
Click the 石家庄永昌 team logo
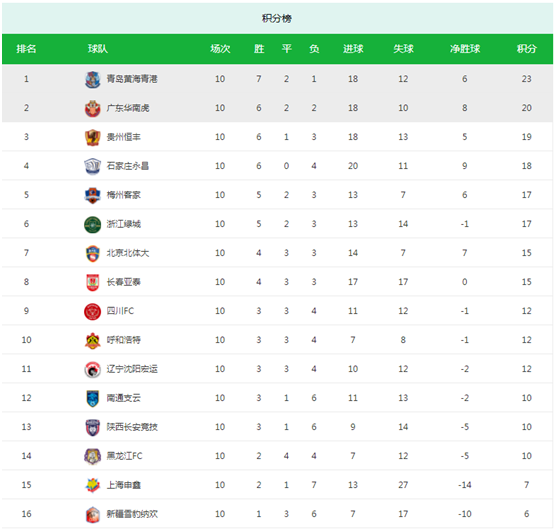(93, 167)
